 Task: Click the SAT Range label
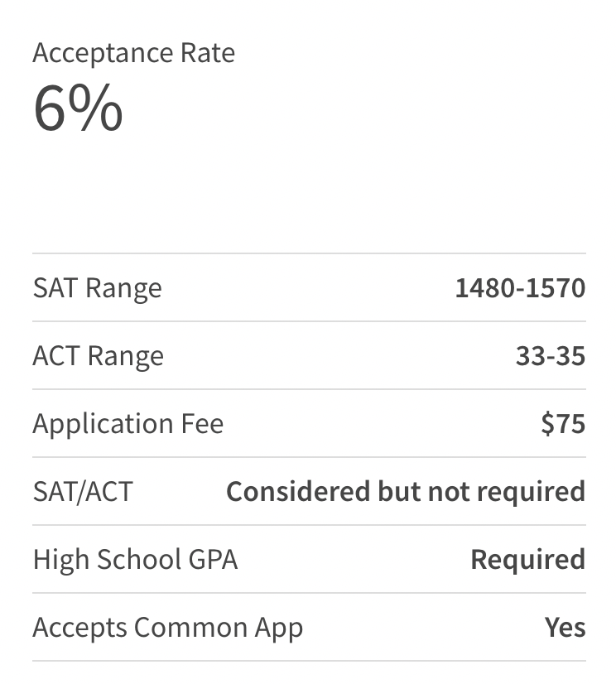[x=97, y=288]
